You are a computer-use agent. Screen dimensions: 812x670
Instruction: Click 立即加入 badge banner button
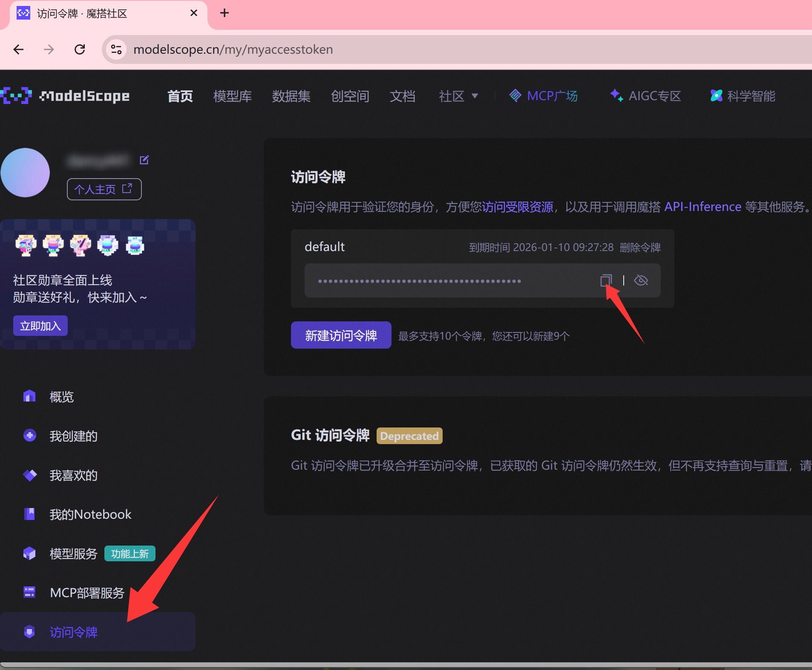point(40,326)
